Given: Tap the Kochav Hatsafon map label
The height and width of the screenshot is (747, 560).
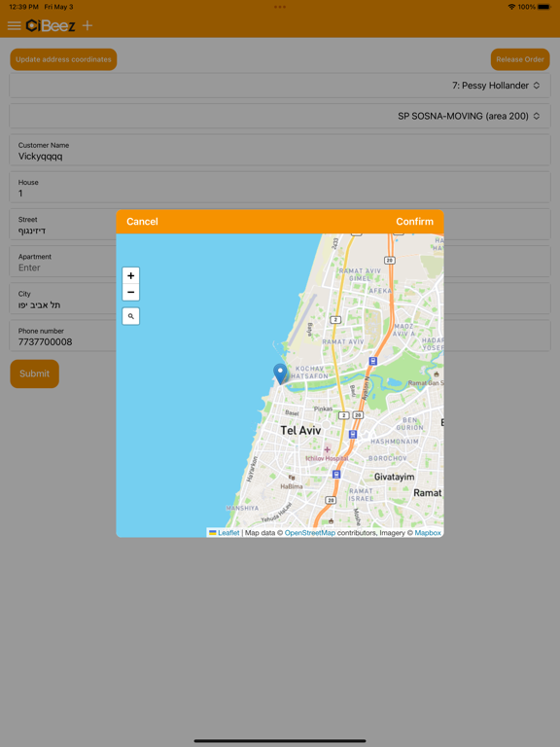Looking at the screenshot, I should click(x=310, y=373).
